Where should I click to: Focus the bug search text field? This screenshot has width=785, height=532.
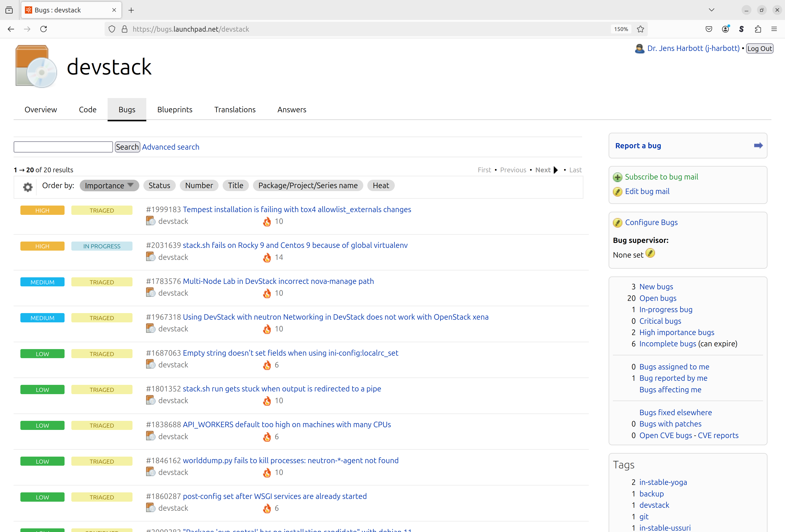(x=63, y=147)
